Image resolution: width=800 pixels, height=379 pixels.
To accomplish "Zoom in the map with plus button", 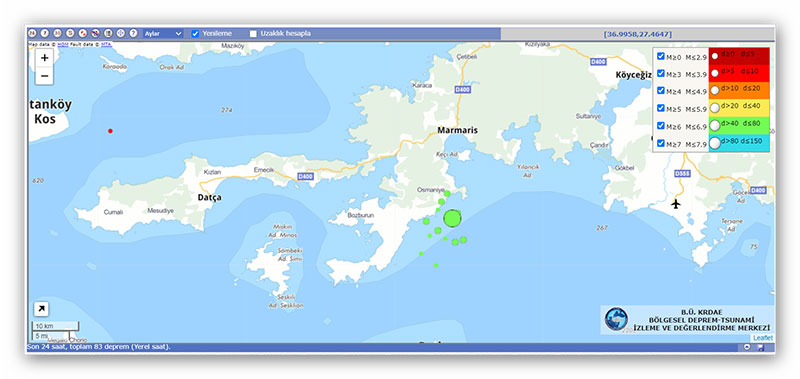I will (44, 58).
